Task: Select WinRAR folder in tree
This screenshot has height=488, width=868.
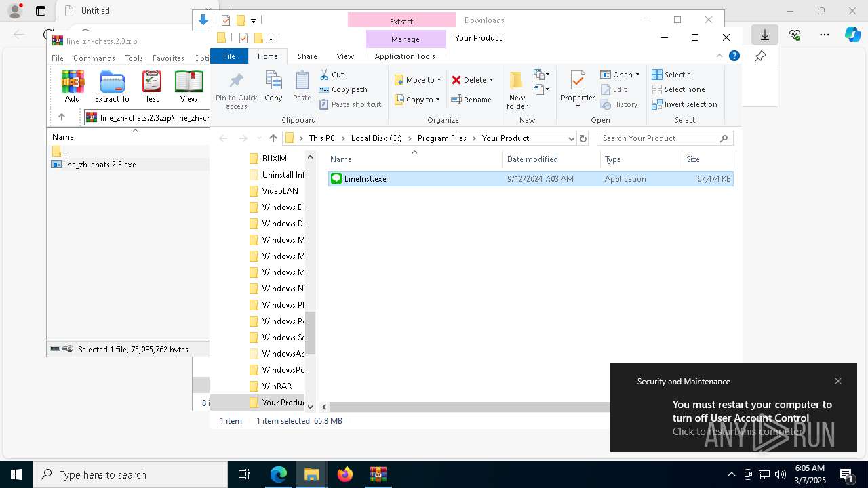Action: pyautogui.click(x=277, y=386)
